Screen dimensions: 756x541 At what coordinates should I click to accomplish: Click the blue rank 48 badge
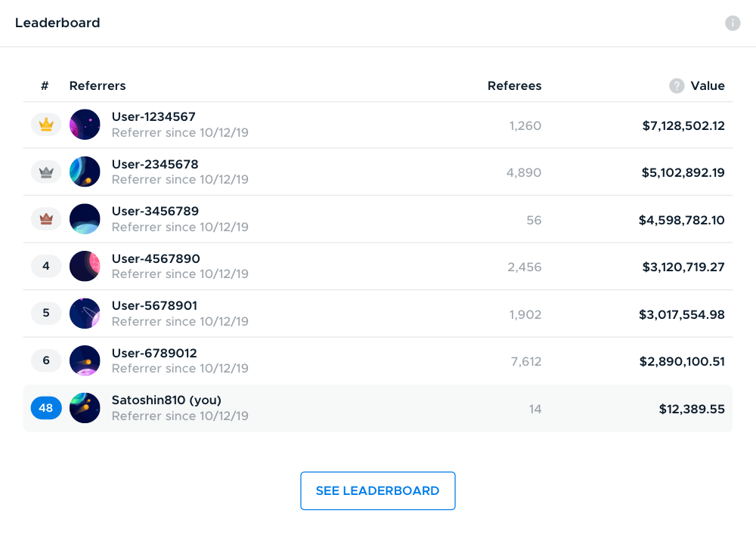coord(46,408)
